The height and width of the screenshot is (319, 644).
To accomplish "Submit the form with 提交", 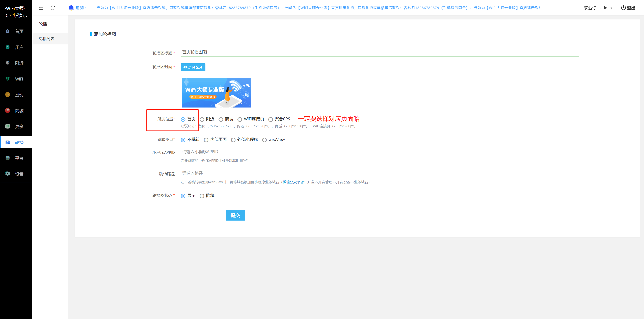I will tap(235, 215).
